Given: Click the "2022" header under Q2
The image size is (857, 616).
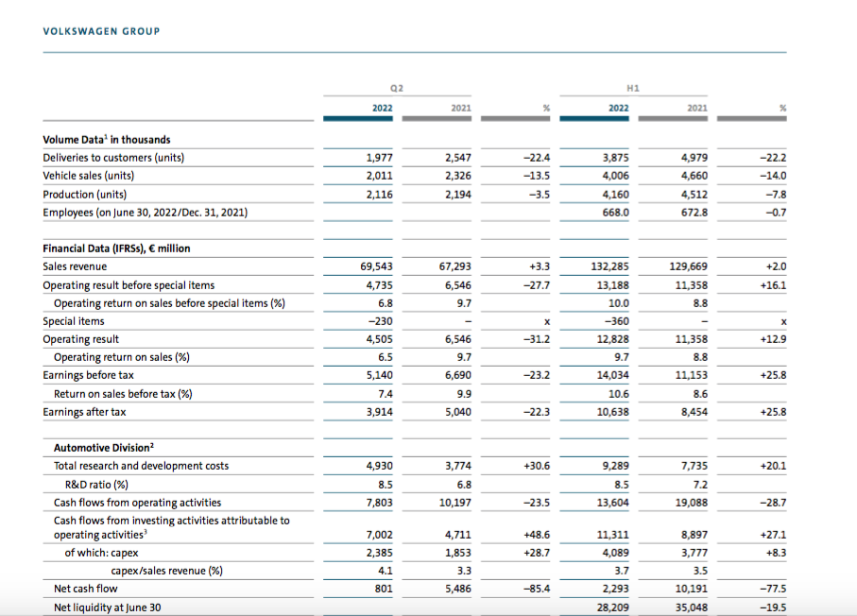Looking at the screenshot, I should 382,109.
